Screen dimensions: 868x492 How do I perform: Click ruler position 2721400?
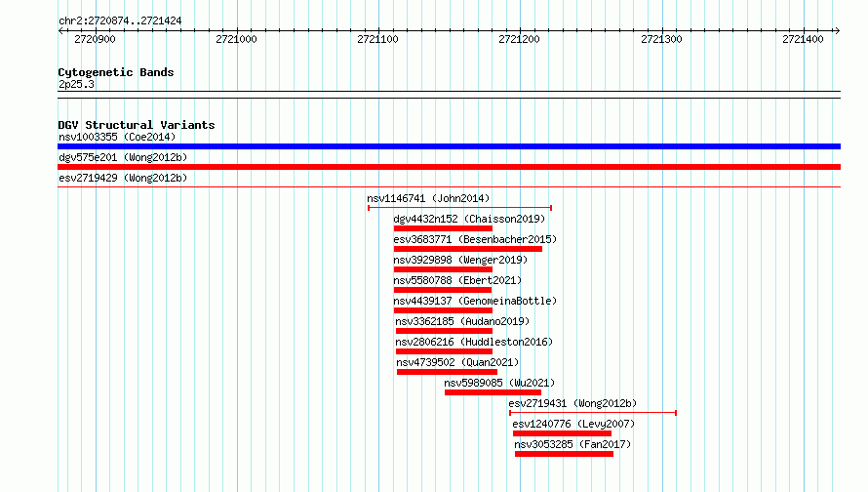pyautogui.click(x=804, y=39)
